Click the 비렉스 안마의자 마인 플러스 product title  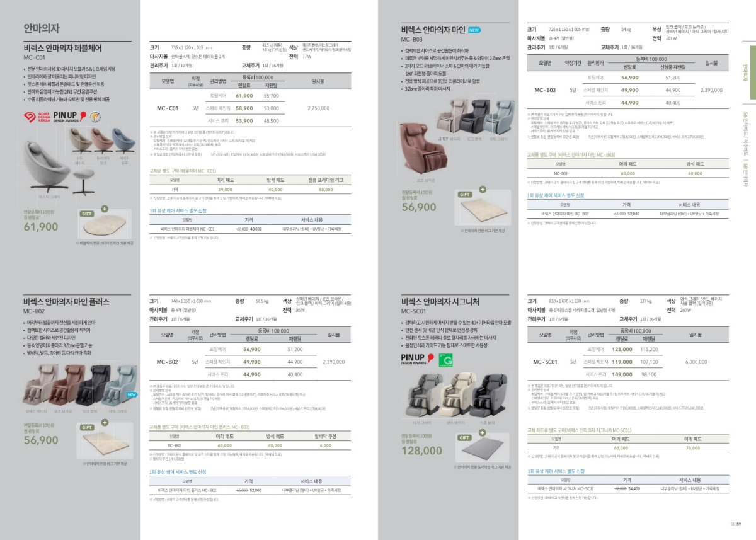(66, 301)
